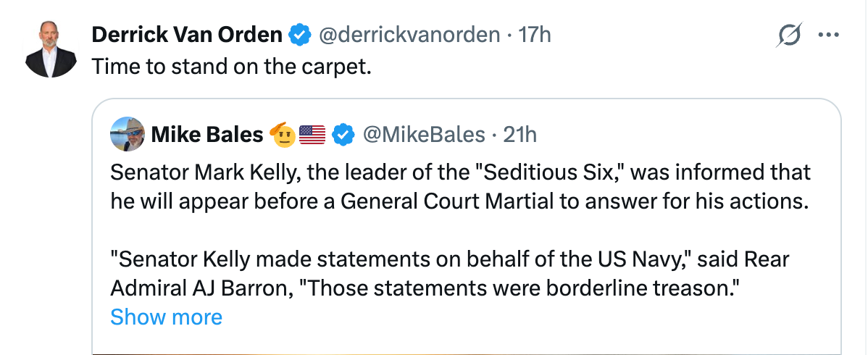
Task: Click the 21h timestamp in quoted tweet
Action: (x=519, y=134)
